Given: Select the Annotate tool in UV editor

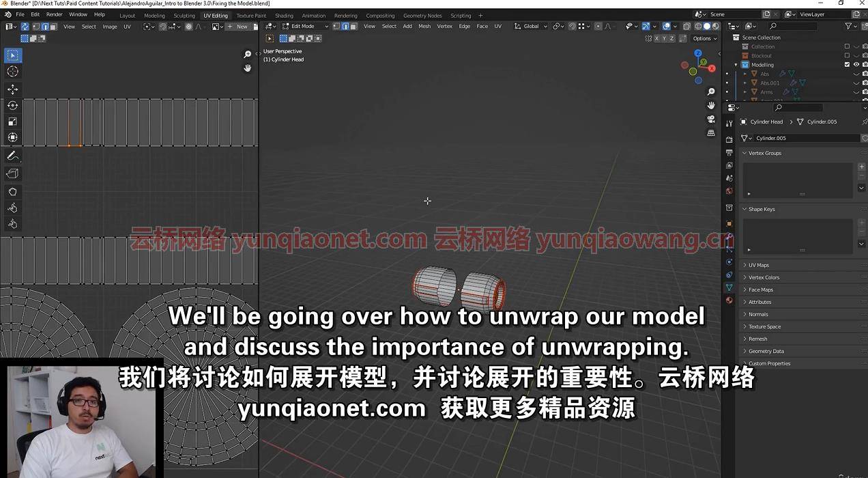Looking at the screenshot, I should (12, 156).
